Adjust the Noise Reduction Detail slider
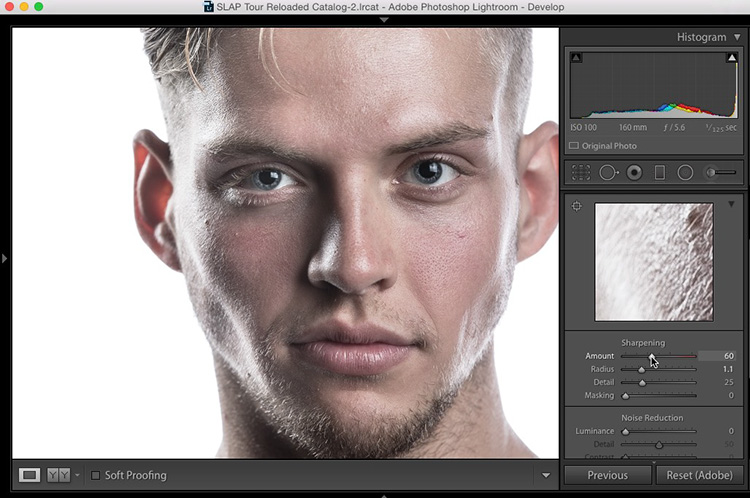 (x=659, y=444)
